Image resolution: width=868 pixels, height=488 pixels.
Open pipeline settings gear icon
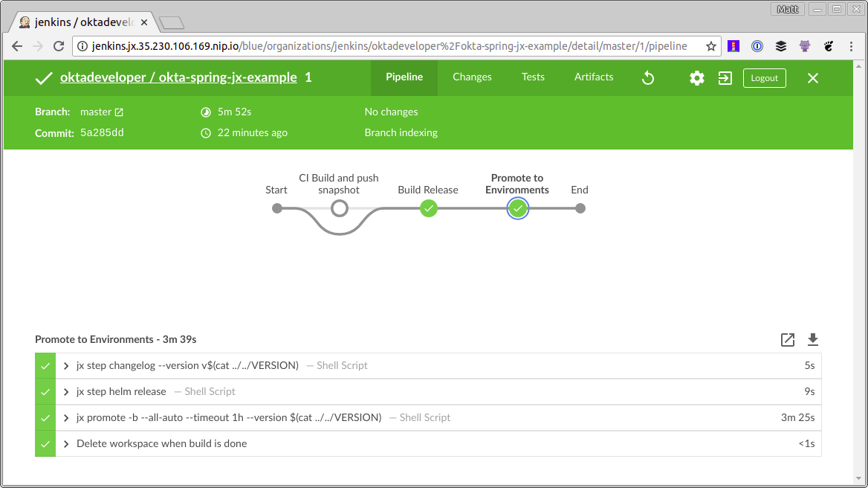pyautogui.click(x=696, y=78)
